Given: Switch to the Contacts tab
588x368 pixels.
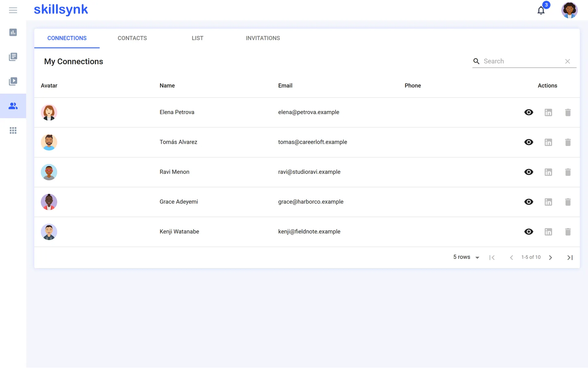Looking at the screenshot, I should [x=132, y=38].
